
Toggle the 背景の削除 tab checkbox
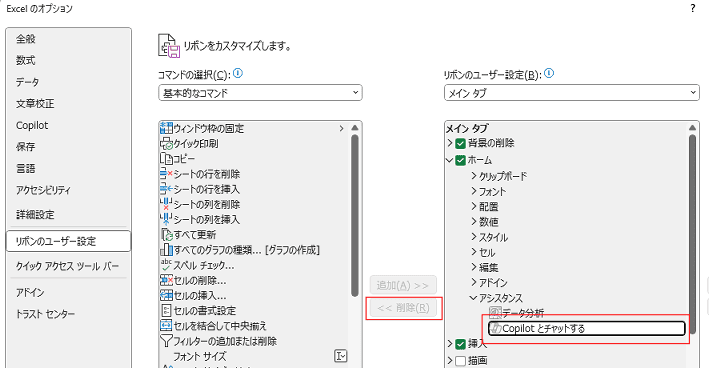[x=460, y=144]
